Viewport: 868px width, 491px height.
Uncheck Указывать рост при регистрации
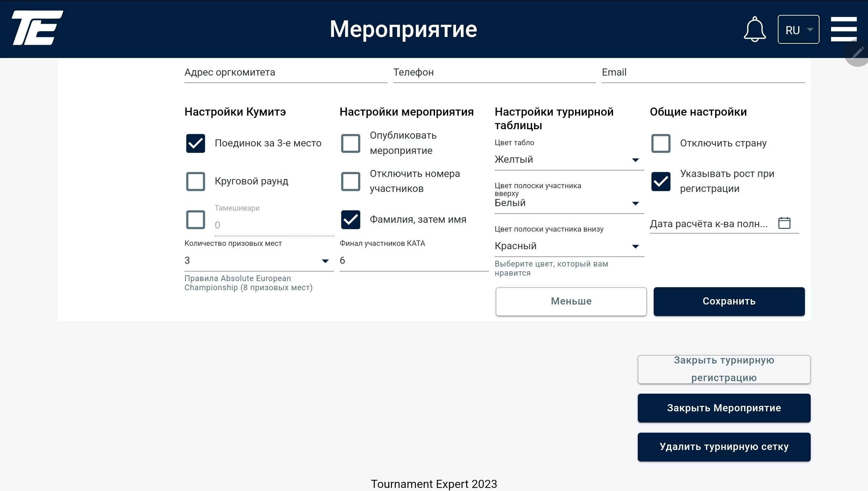coord(661,181)
